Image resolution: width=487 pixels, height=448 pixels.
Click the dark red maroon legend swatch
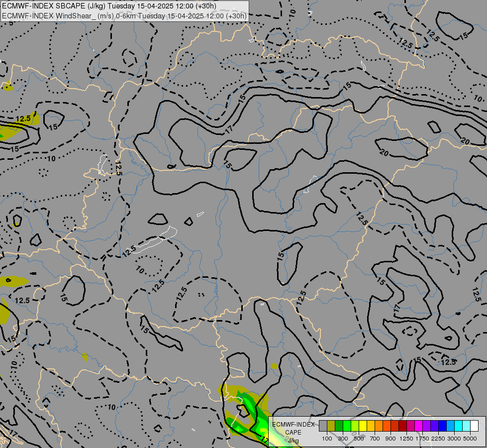click(x=402, y=426)
